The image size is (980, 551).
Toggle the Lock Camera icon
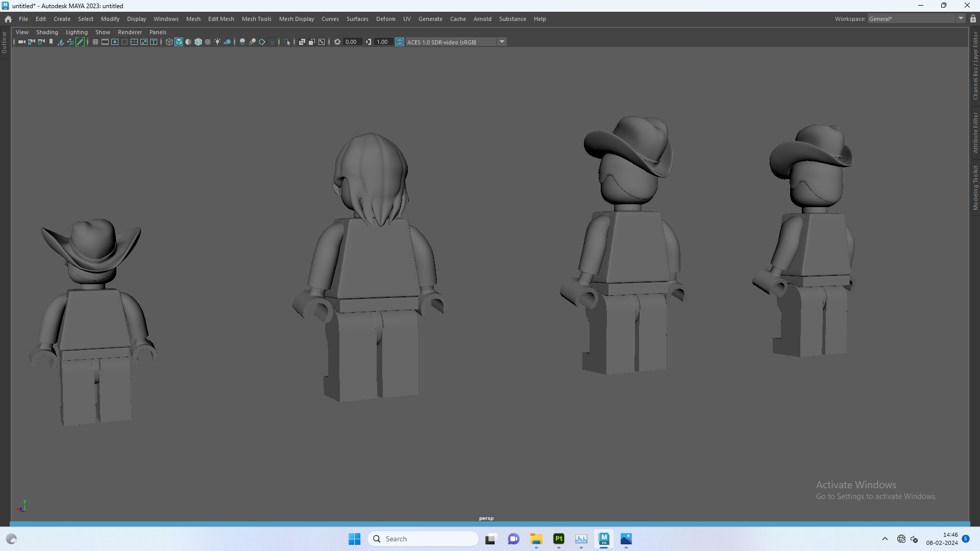click(x=31, y=42)
